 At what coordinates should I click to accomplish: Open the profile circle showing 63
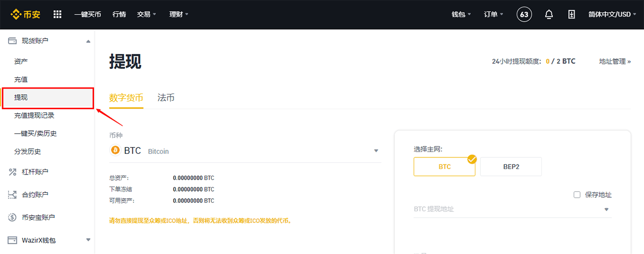[524, 14]
